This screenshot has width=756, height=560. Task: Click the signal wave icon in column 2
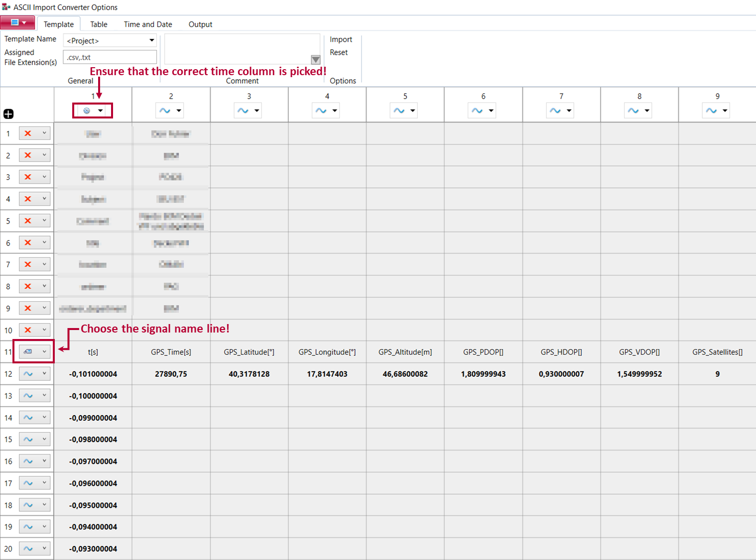pyautogui.click(x=165, y=111)
